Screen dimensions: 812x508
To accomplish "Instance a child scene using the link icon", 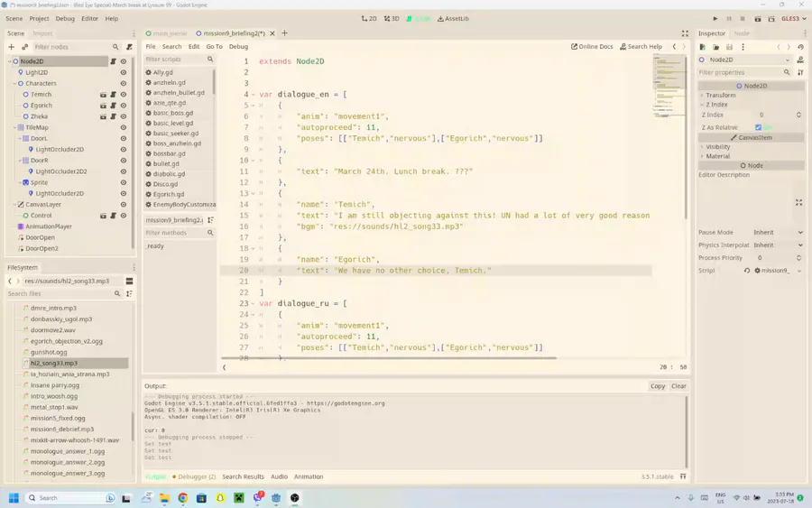I will coord(24,47).
